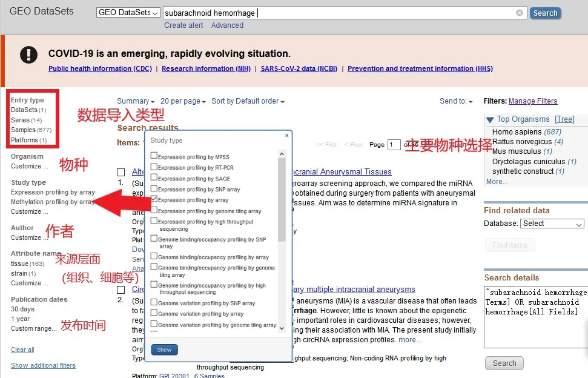Click the search query input field
This screenshot has height=378, width=588.
coord(339,13)
